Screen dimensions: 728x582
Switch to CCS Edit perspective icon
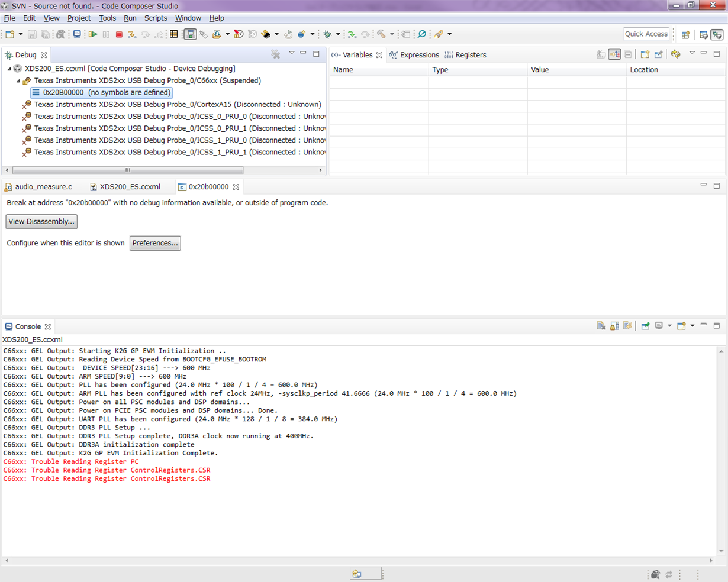(x=704, y=34)
